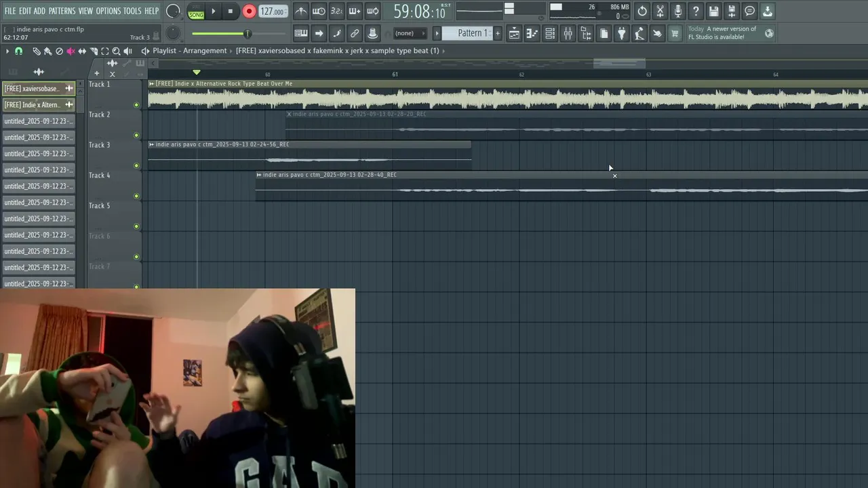Click the undo history circular arrow icon
This screenshot has width=868, height=488.
[642, 12]
